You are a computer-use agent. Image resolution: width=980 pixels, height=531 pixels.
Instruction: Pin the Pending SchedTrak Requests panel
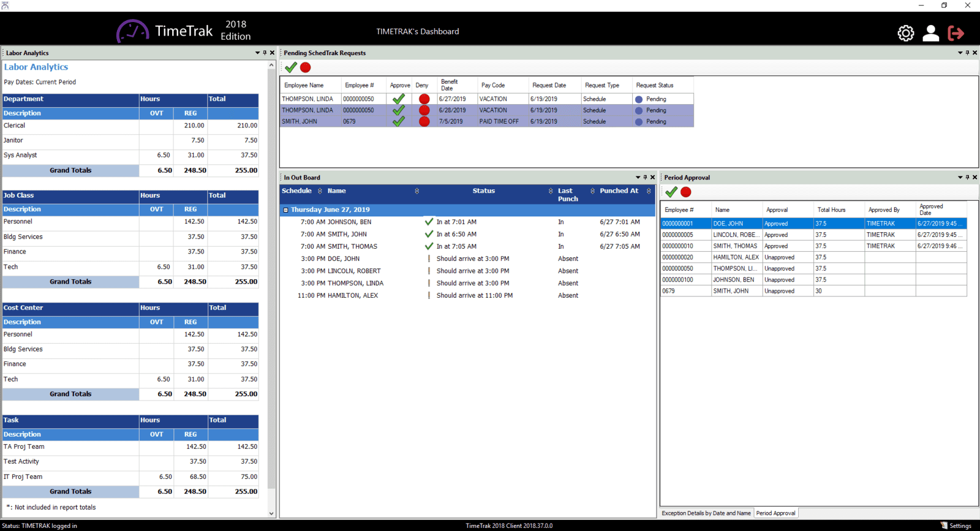point(967,53)
